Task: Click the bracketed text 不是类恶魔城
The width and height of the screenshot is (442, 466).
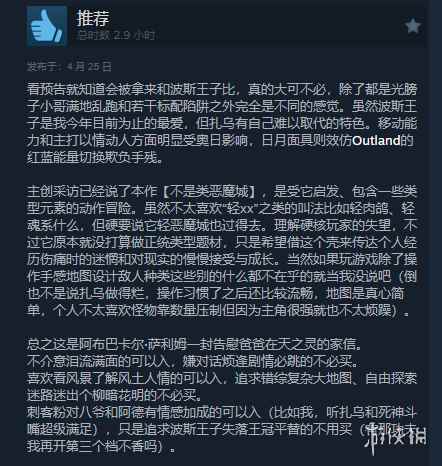Action: 209,191
